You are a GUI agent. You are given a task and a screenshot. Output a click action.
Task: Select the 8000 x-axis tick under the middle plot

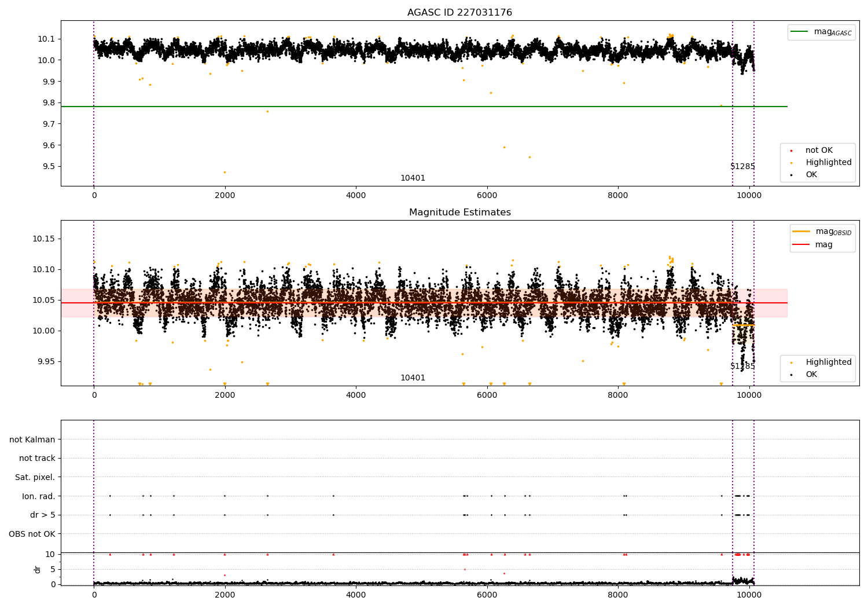point(618,395)
